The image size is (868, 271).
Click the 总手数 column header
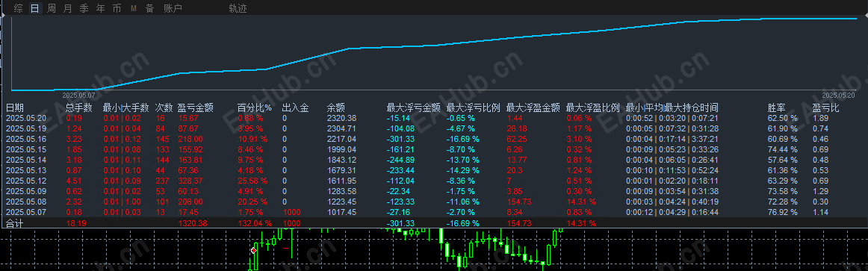click(79, 108)
